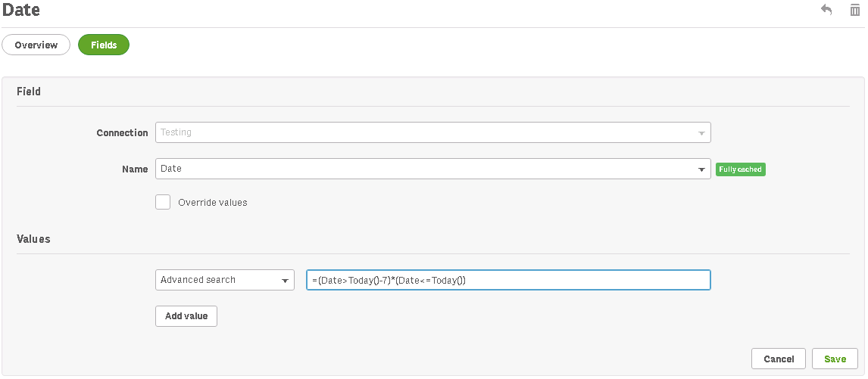Viewport: 868px width, 379px height.
Task: Click the Override values label text
Action: coord(212,203)
